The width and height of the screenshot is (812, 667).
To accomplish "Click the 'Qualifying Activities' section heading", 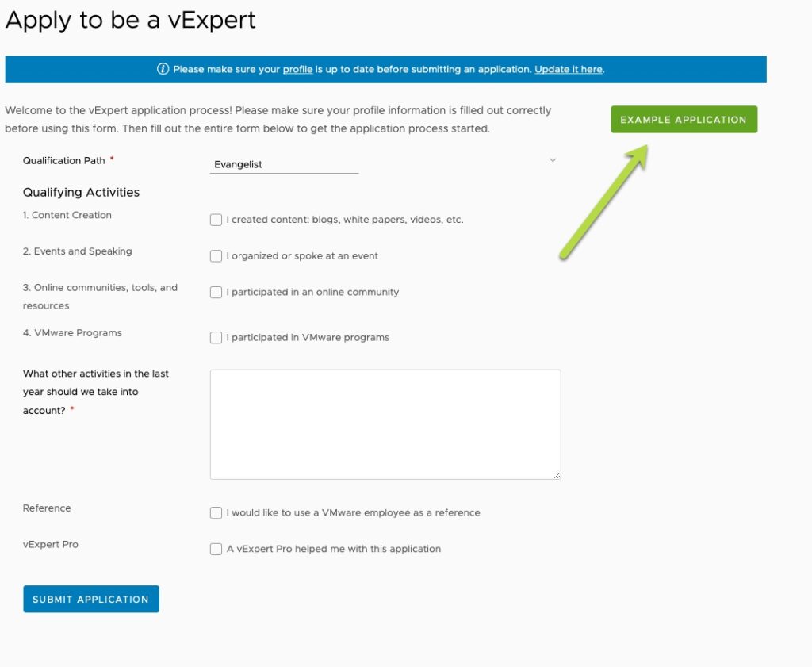I will point(81,192).
